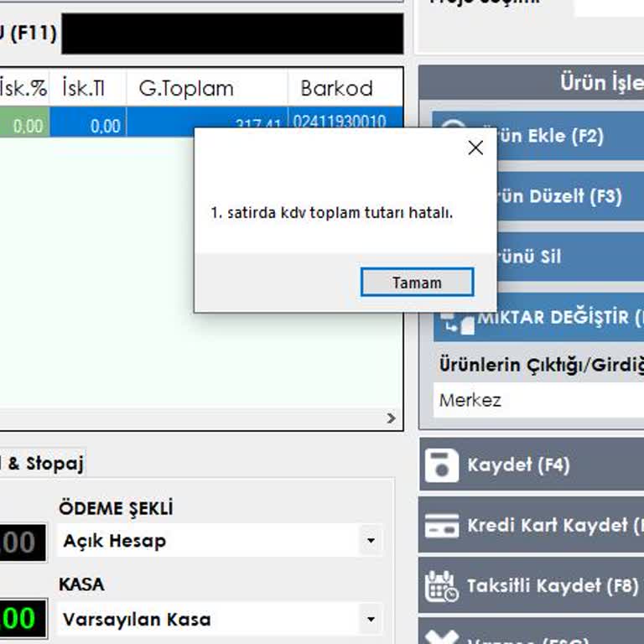This screenshot has width=644, height=644.
Task: Click the Açık Hesap payment combo box
Action: tap(220, 540)
